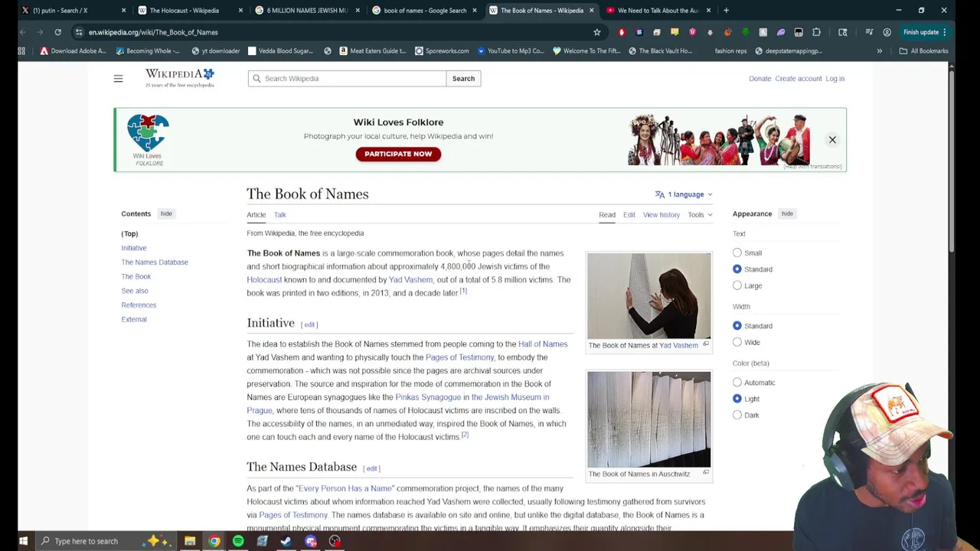Reload the page with the refresh icon
The height and width of the screenshot is (551, 980).
[57, 32]
